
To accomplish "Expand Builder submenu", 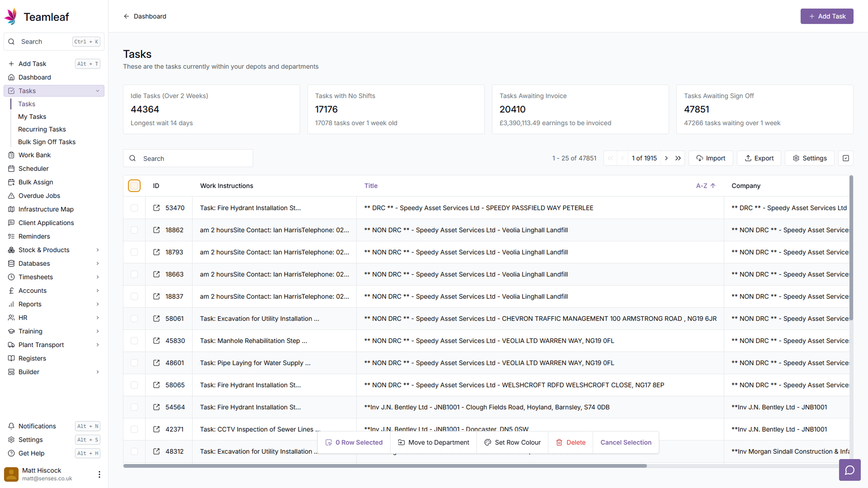I will click(x=98, y=372).
